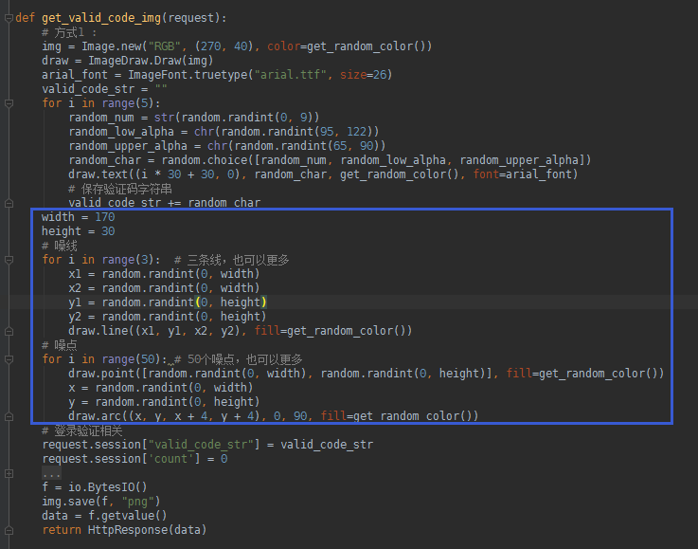The height and width of the screenshot is (549, 698).
Task: Click the "valid_code_str" session key string
Action: pyautogui.click(x=200, y=445)
